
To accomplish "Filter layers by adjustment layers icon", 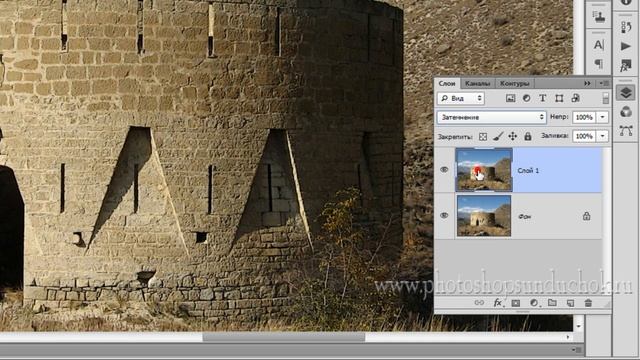I will pyautogui.click(x=527, y=98).
